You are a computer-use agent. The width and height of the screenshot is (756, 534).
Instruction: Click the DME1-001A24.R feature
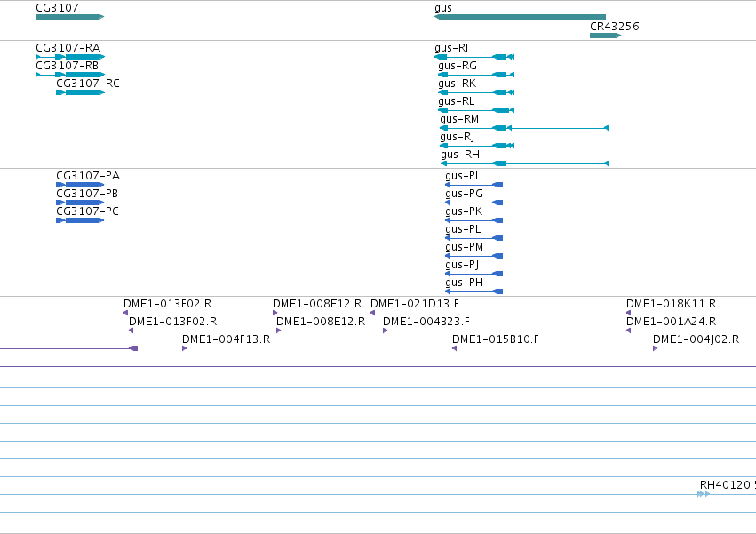[629, 331]
